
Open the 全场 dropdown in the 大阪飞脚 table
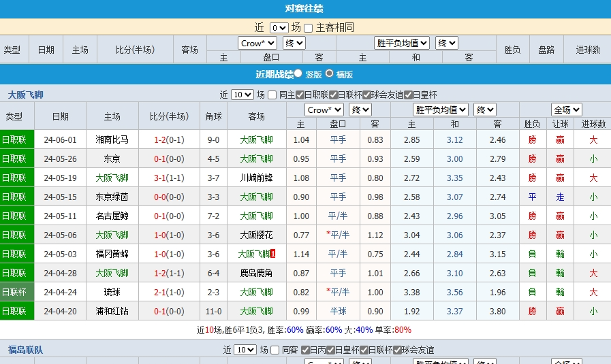pos(566,110)
